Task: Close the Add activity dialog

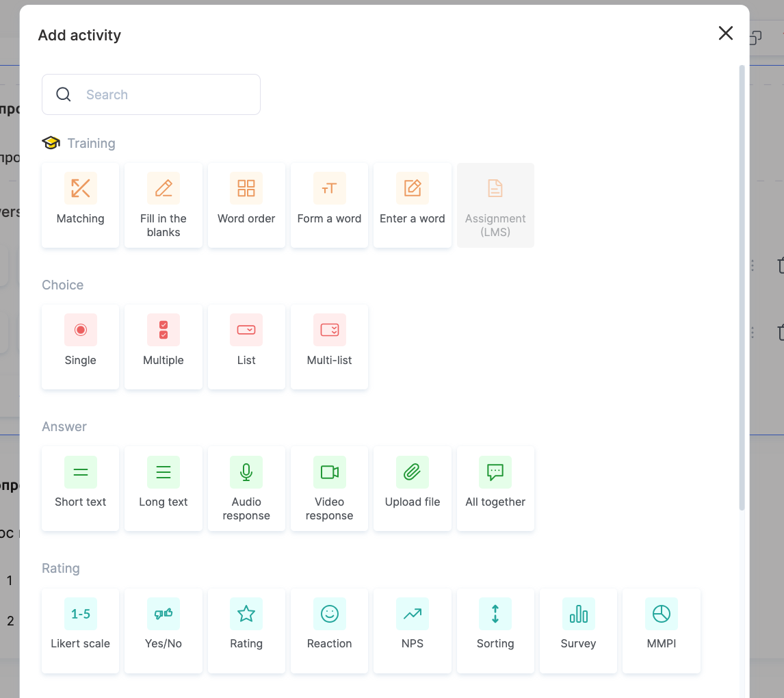Action: pos(726,33)
